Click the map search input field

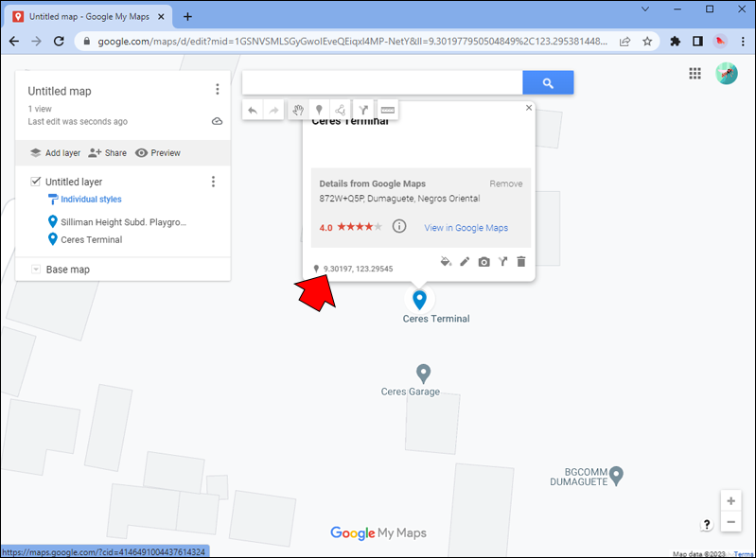pos(382,83)
